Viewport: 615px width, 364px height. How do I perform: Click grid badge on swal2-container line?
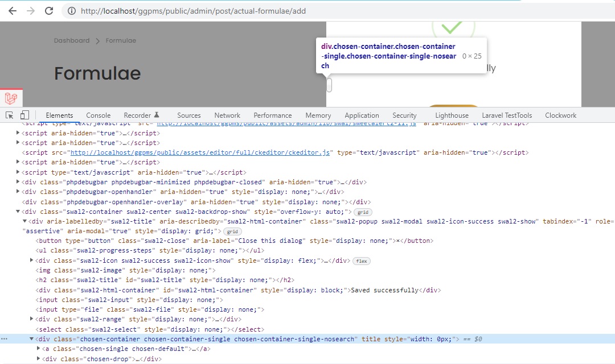click(x=363, y=212)
